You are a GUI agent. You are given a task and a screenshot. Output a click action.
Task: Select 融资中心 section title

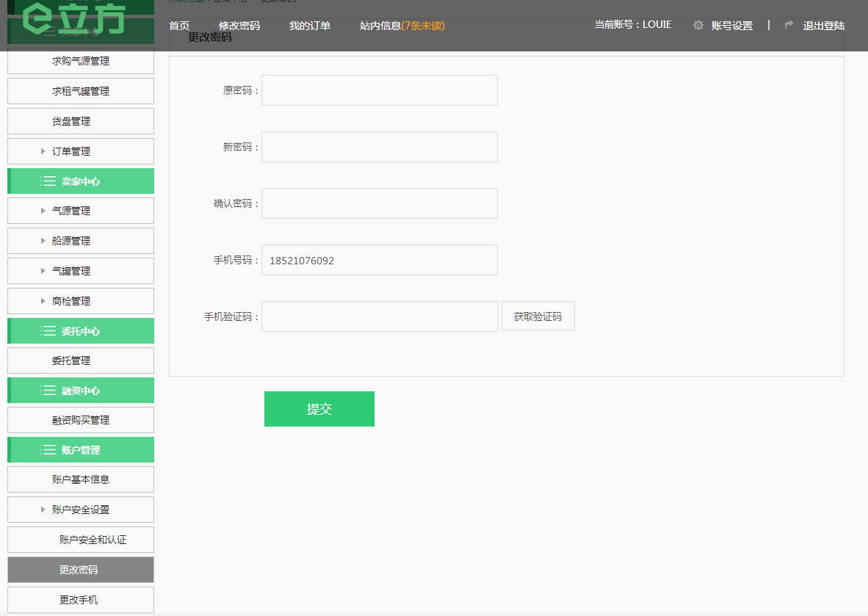point(81,391)
